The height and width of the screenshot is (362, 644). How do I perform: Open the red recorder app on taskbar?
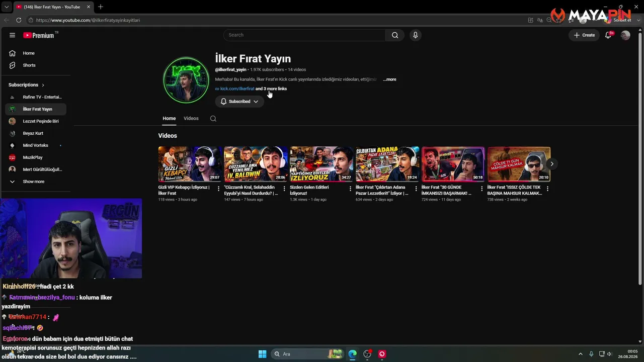(382, 354)
